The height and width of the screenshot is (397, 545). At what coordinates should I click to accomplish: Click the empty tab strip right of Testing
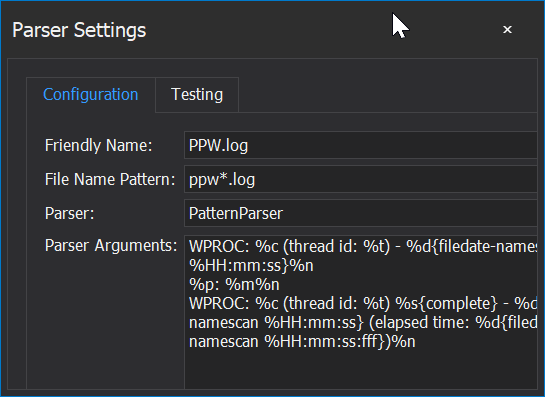[x=388, y=95]
